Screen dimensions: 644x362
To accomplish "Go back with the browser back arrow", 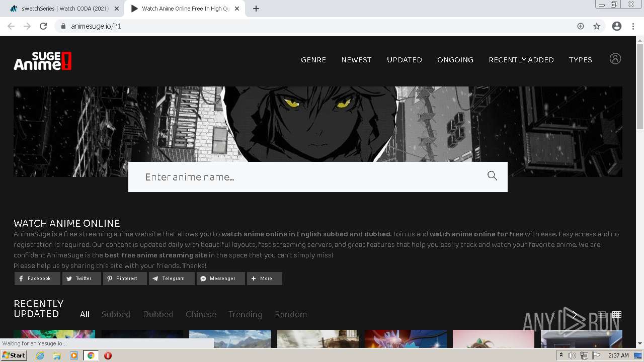I will [11, 26].
